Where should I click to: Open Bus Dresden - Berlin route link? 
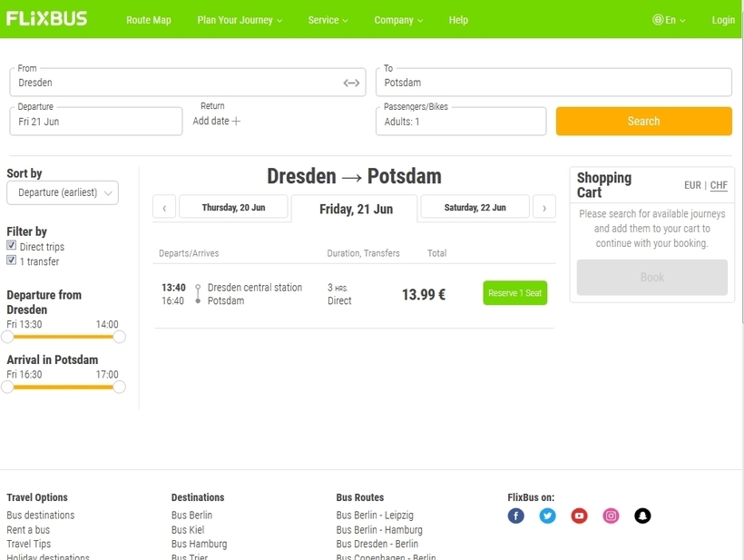click(x=377, y=544)
